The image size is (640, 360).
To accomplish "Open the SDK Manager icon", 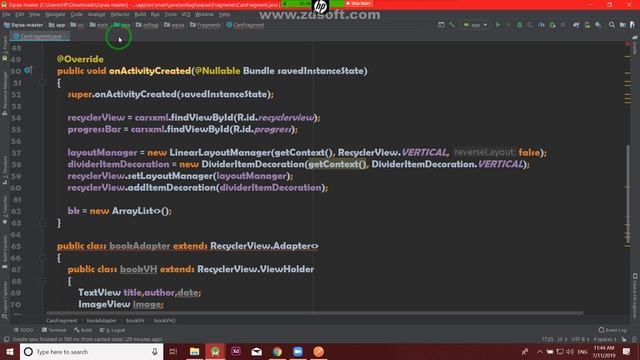I will [x=598, y=25].
